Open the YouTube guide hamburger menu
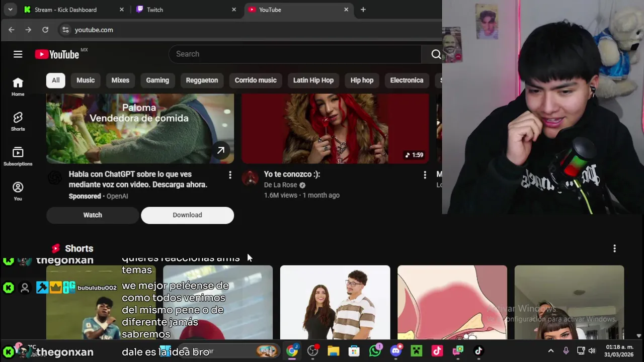 (x=18, y=54)
